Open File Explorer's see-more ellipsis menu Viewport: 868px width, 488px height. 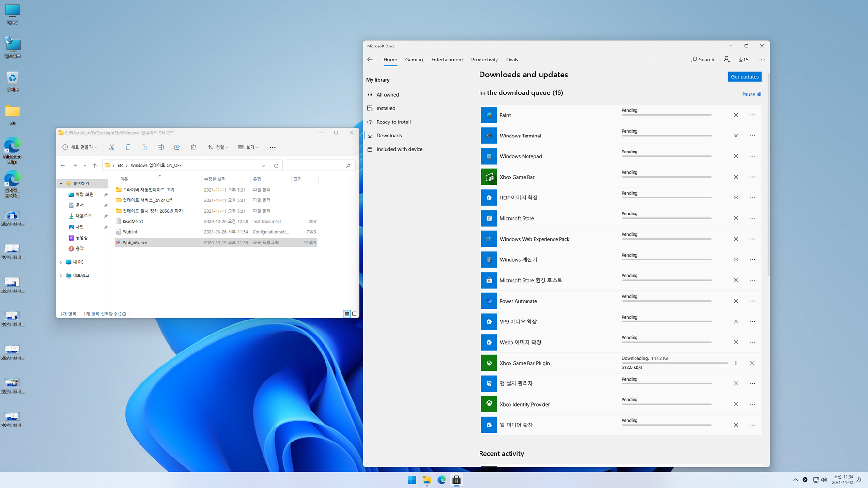pyautogui.click(x=272, y=147)
